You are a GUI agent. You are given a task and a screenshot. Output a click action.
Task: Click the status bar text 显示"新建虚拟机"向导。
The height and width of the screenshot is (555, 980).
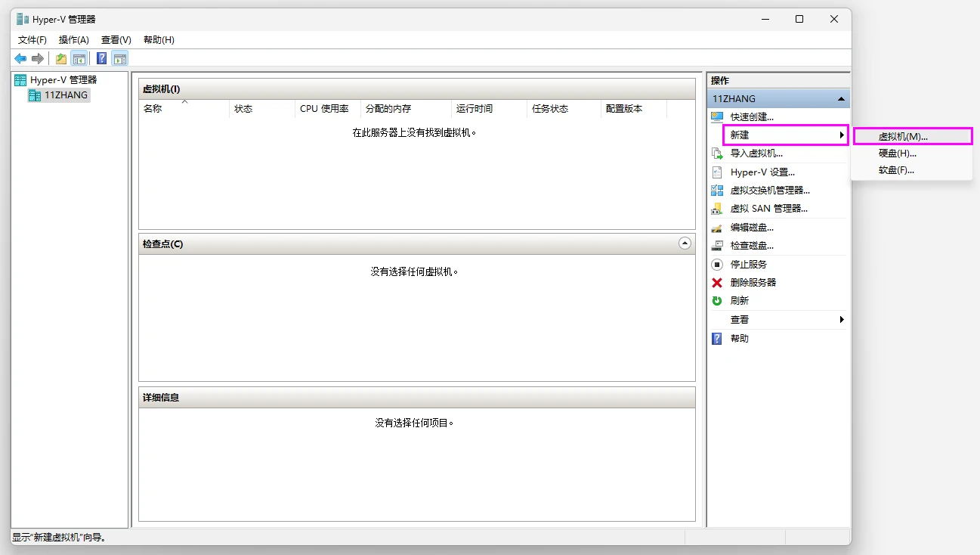(x=60, y=538)
